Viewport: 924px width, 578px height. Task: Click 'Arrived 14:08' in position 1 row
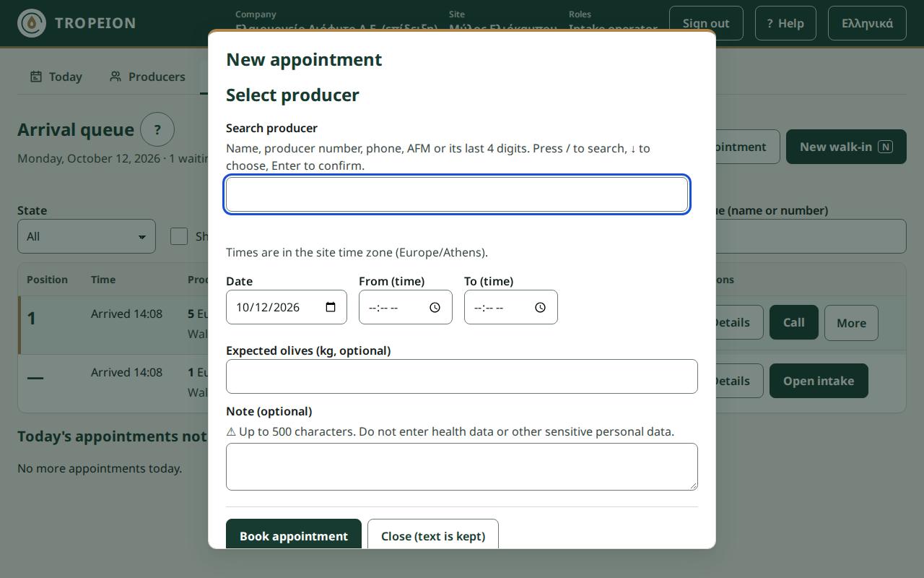(126, 314)
